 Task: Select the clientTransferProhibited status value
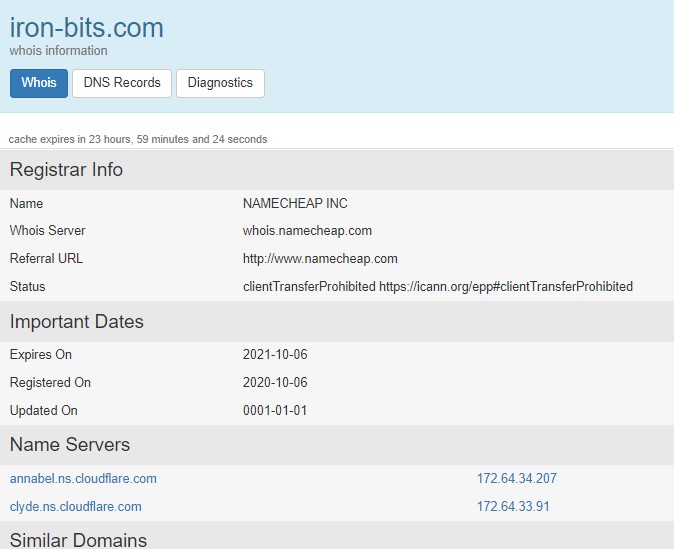(x=438, y=286)
